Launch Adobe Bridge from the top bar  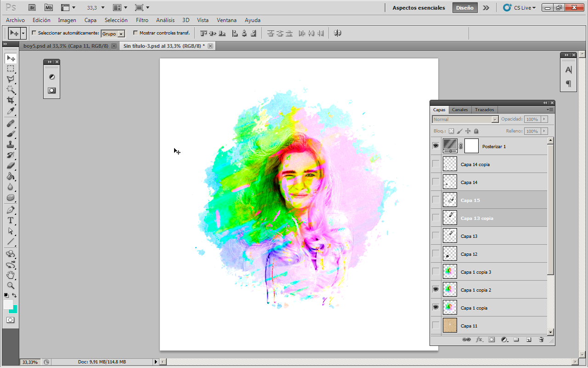[x=32, y=7]
